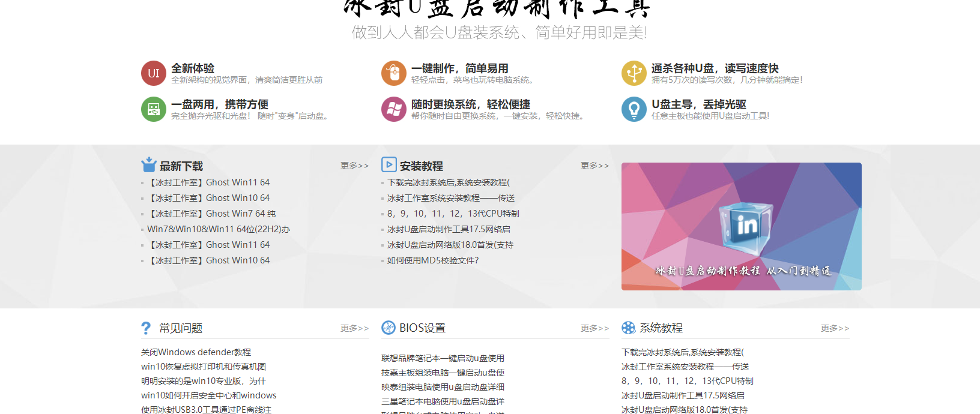The height and width of the screenshot is (414, 980).
Task: Open 映泰组装电脑使用u盘启动盘详细 article
Action: tap(443, 387)
